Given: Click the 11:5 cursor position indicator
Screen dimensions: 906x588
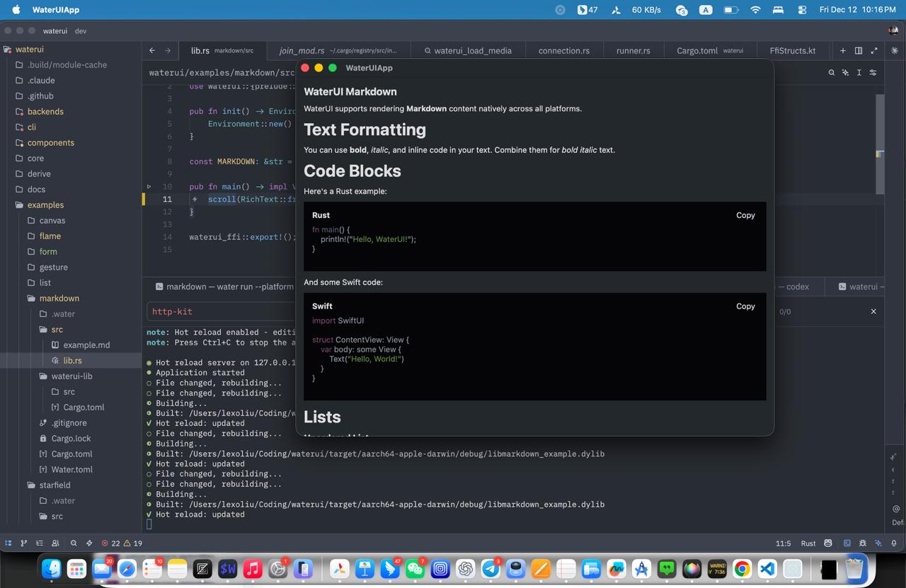Looking at the screenshot, I should [783, 543].
